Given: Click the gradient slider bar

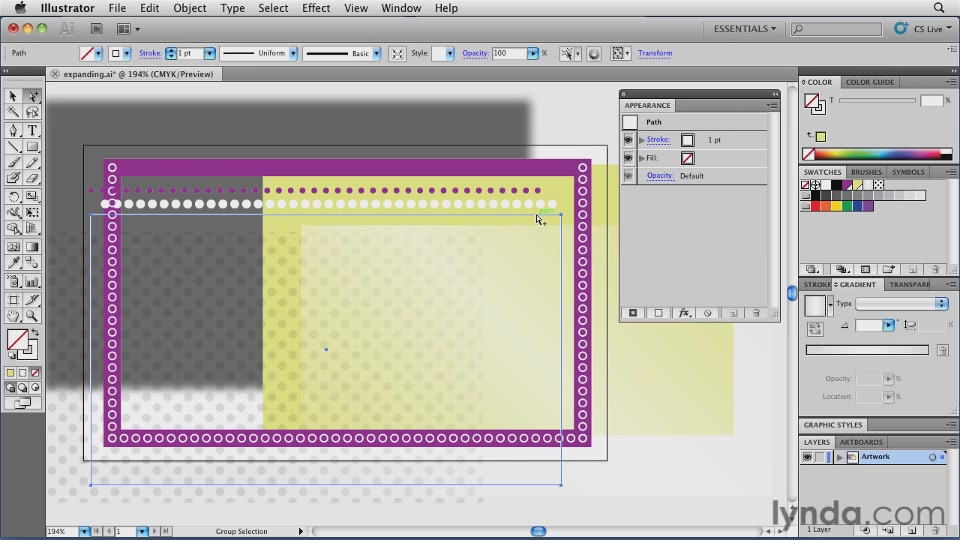Looking at the screenshot, I should pos(867,350).
